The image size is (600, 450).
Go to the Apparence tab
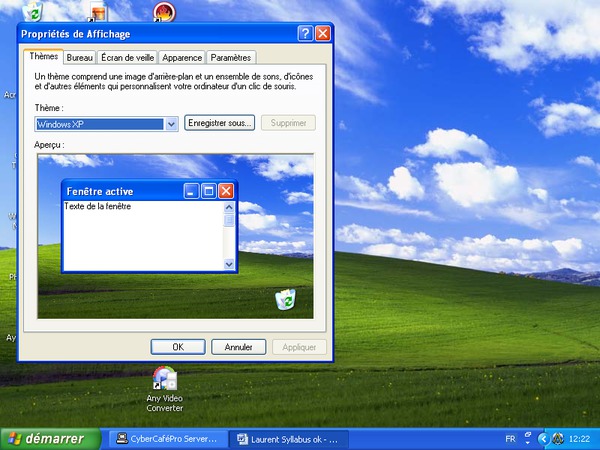click(x=183, y=58)
